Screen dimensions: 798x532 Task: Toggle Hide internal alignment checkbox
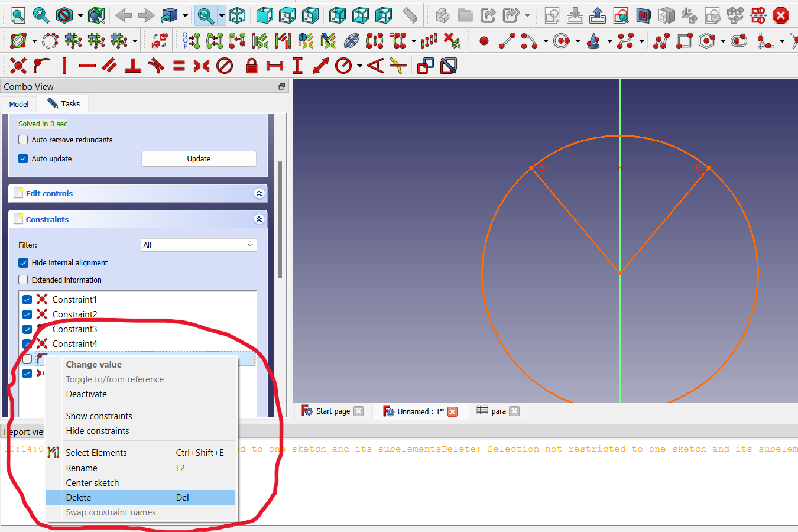pos(23,262)
